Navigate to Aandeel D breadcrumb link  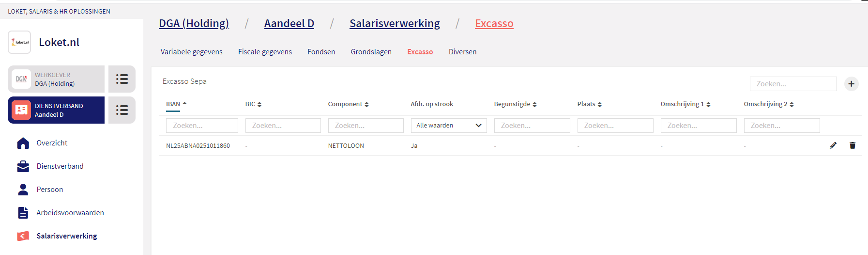(x=289, y=23)
